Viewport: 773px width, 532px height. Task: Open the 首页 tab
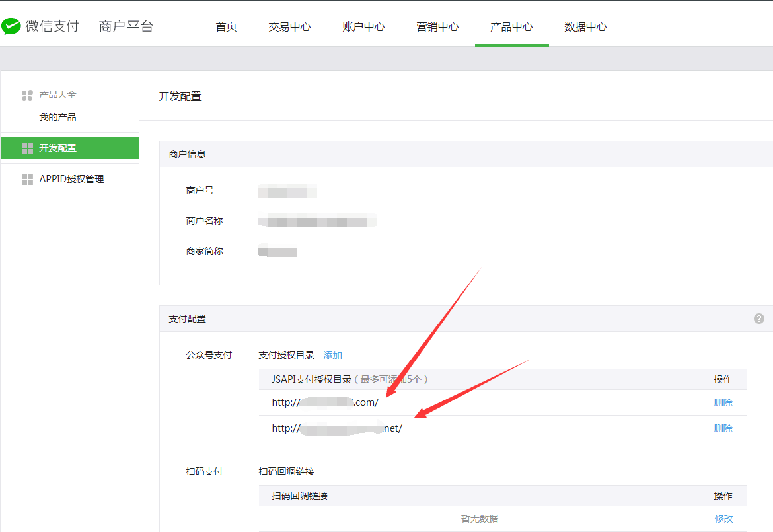(226, 27)
